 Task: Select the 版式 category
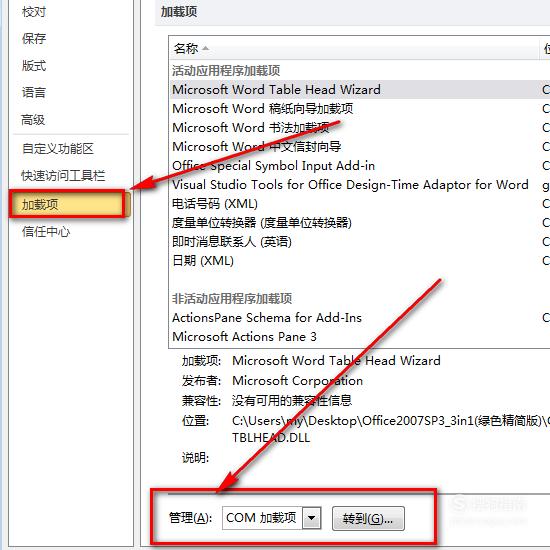tap(34, 66)
